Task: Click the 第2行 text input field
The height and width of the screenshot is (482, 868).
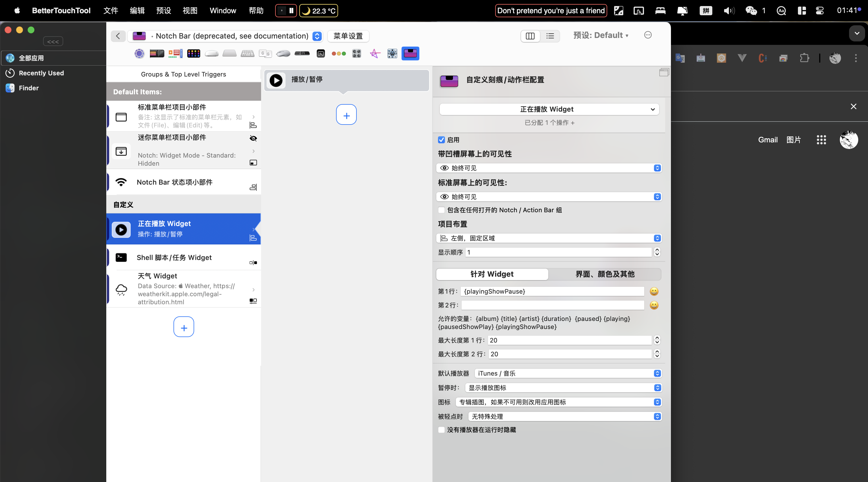Action: click(553, 305)
